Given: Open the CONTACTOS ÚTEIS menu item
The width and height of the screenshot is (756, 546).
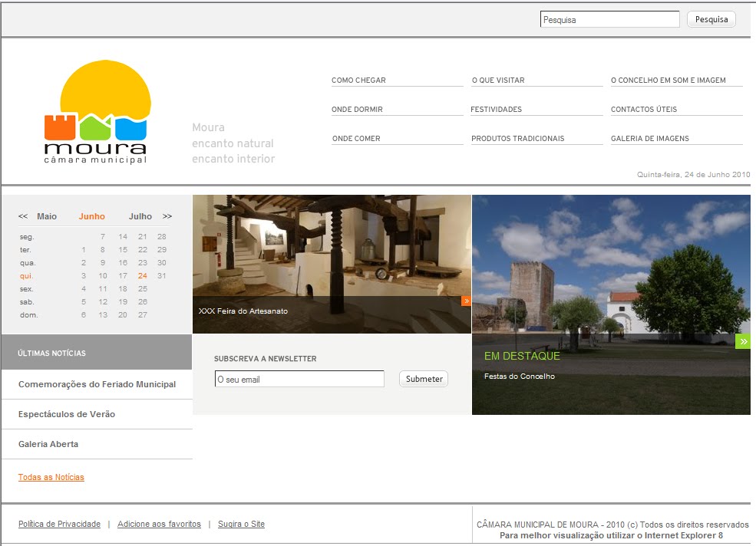Looking at the screenshot, I should 644,110.
